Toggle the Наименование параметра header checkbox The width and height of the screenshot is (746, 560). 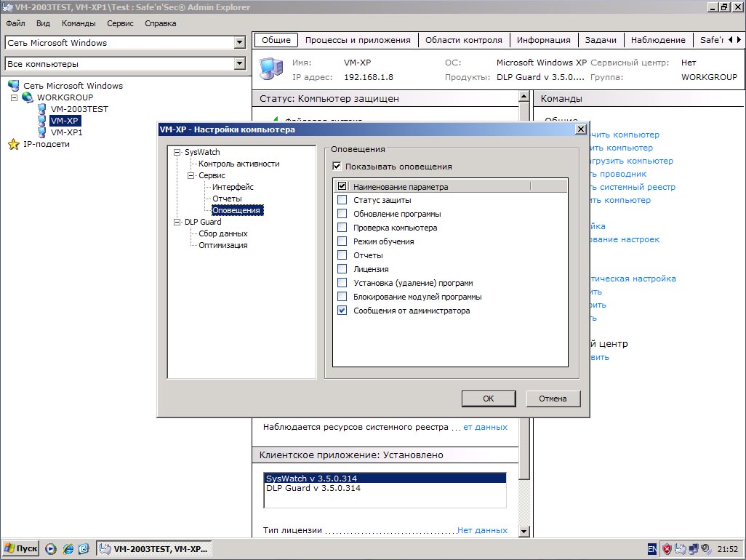[342, 186]
